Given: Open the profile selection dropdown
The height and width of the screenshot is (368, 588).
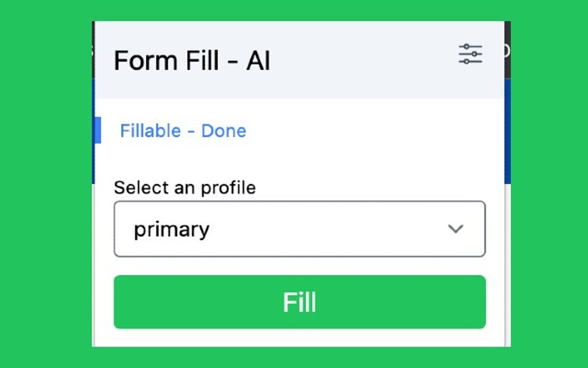Looking at the screenshot, I should tap(299, 229).
